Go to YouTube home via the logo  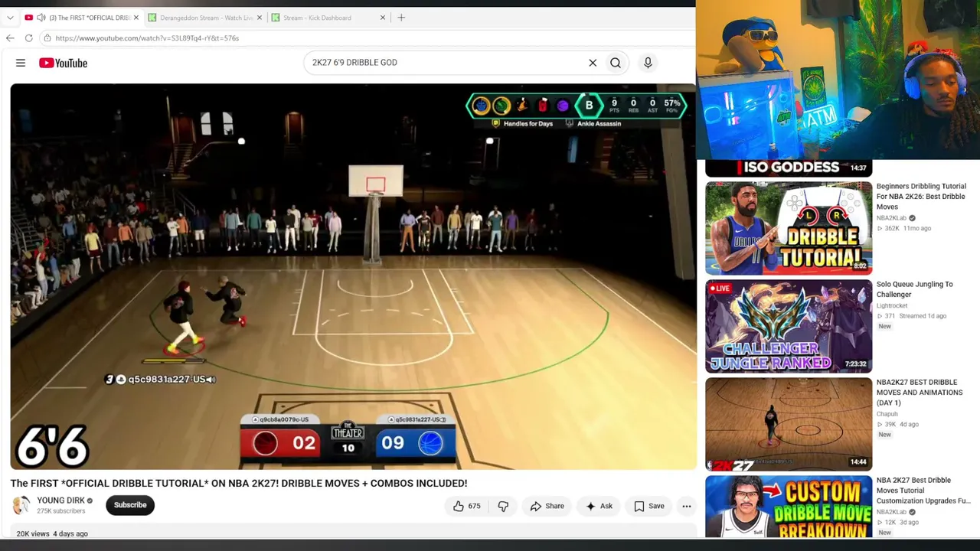click(64, 63)
